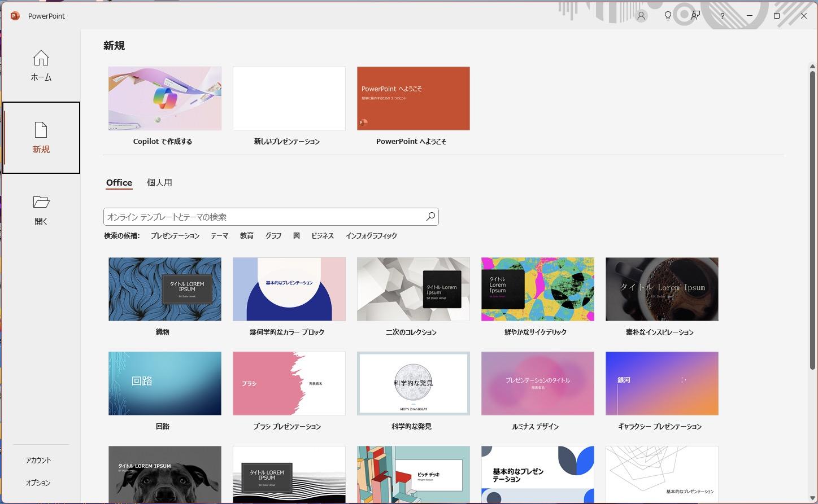Image resolution: width=818 pixels, height=504 pixels.
Task: Open PowerPoint へようこそ template
Action: pos(414,99)
